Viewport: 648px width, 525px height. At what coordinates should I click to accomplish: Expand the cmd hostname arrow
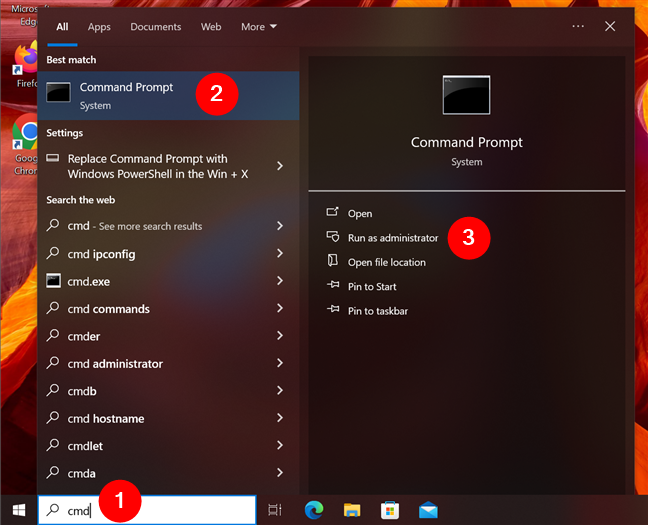click(x=280, y=418)
